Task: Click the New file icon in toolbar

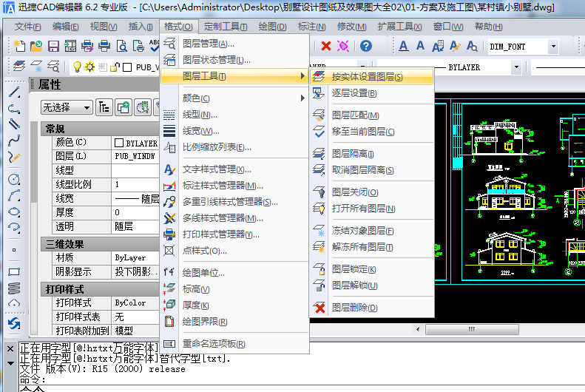Action: click(19, 47)
